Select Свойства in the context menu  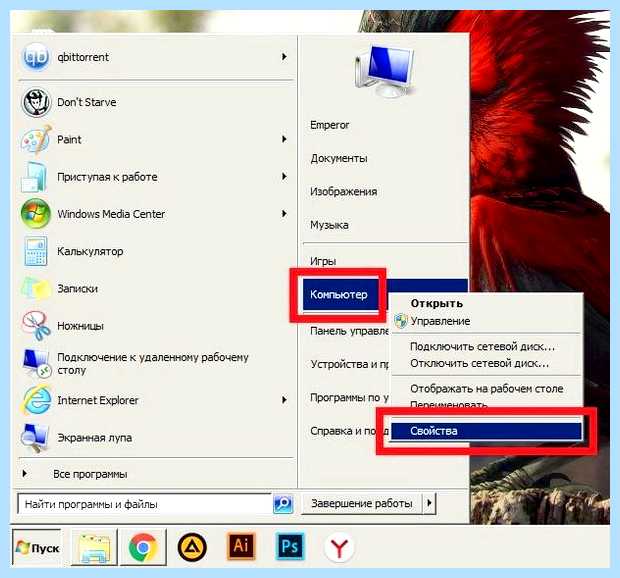[x=486, y=431]
